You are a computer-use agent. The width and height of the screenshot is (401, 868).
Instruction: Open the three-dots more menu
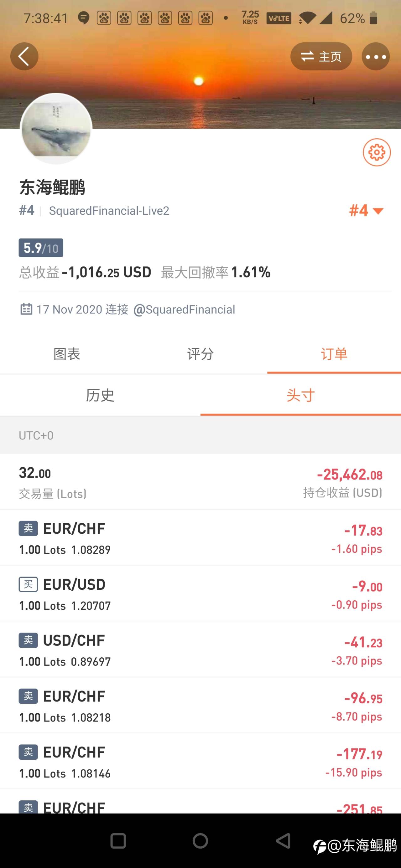point(376,56)
